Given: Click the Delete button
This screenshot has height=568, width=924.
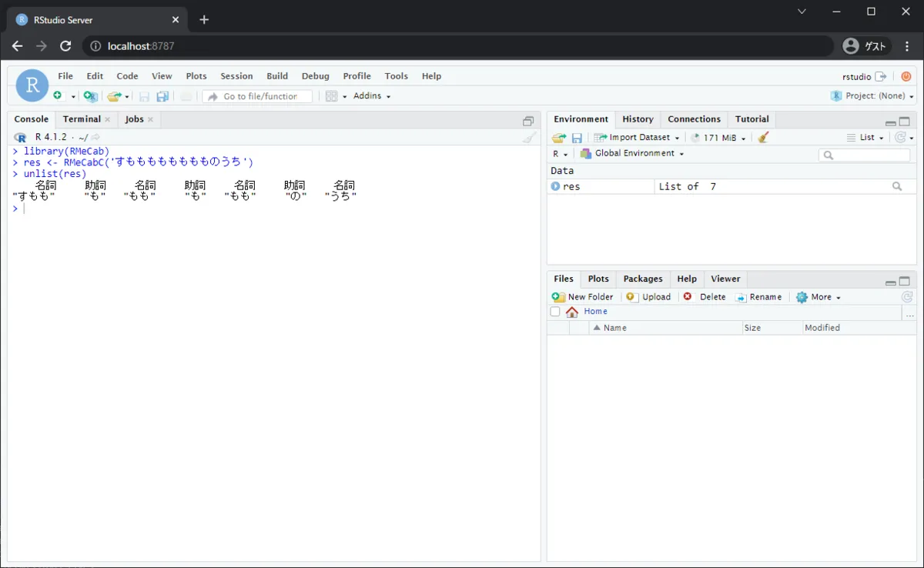Looking at the screenshot, I should [x=705, y=297].
